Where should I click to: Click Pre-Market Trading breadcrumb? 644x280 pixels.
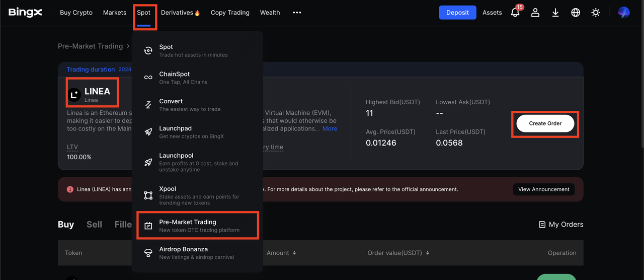(91, 46)
